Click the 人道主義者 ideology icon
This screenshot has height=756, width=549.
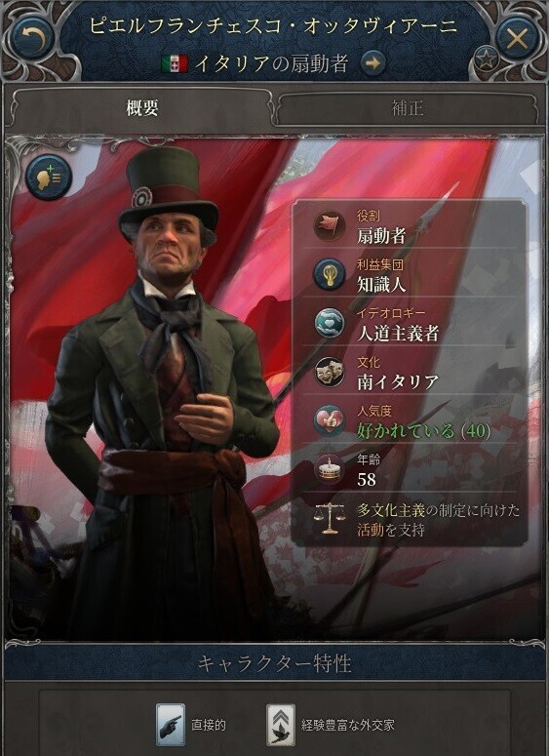[x=330, y=323]
